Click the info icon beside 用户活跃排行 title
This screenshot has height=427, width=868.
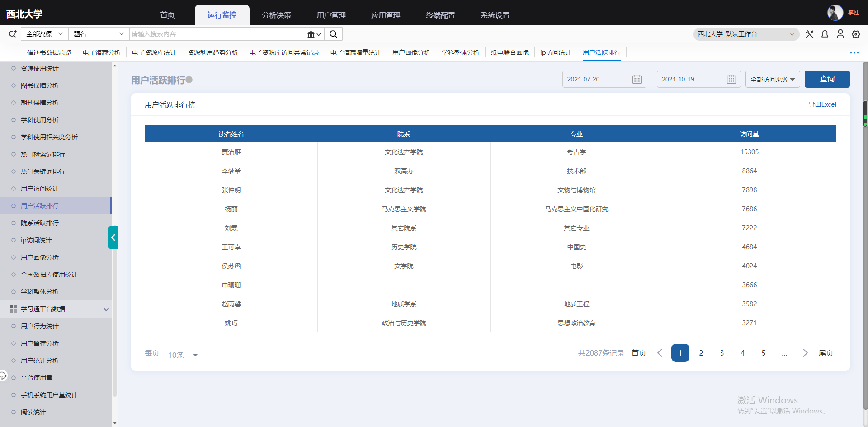189,80
